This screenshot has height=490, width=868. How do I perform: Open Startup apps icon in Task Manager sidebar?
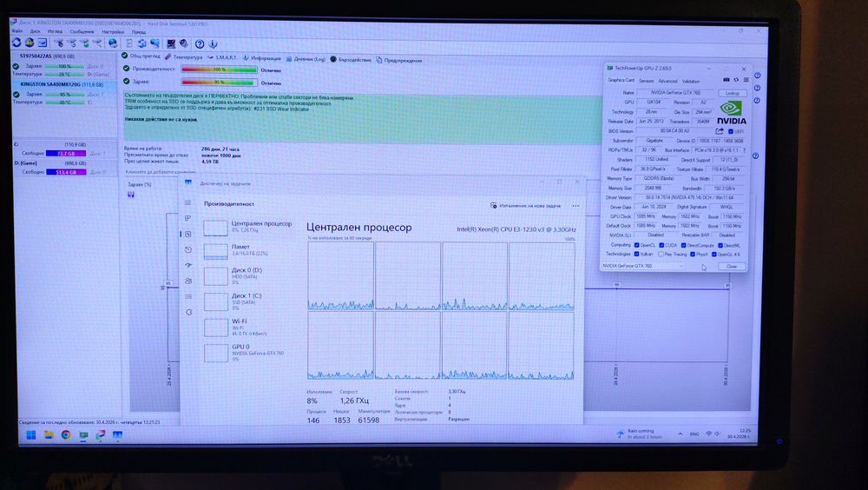(x=188, y=265)
